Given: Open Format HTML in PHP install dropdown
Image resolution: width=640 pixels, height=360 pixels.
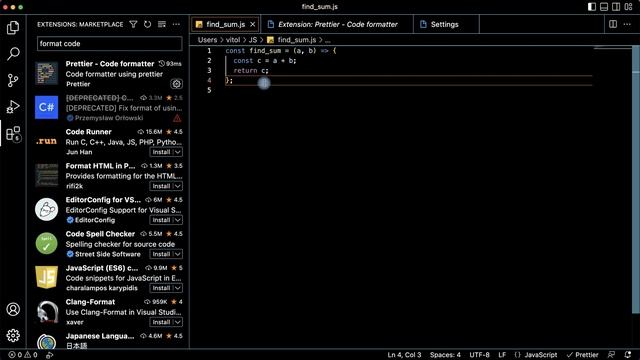Looking at the screenshot, I should [x=178, y=186].
